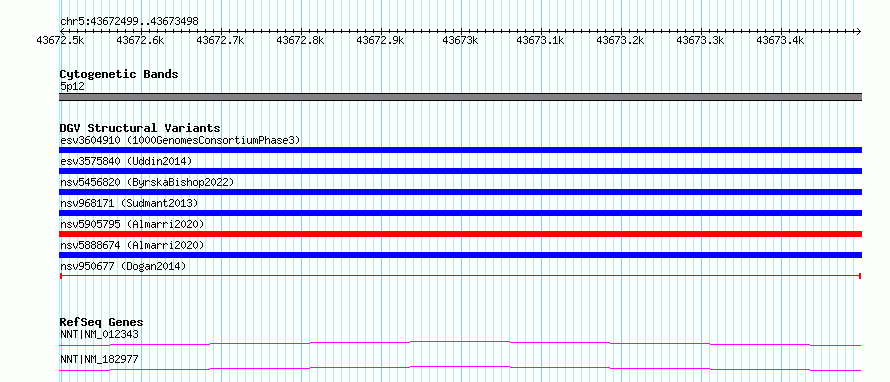
Task: Click the 43672.6k ruler tick label
Action: [140, 40]
